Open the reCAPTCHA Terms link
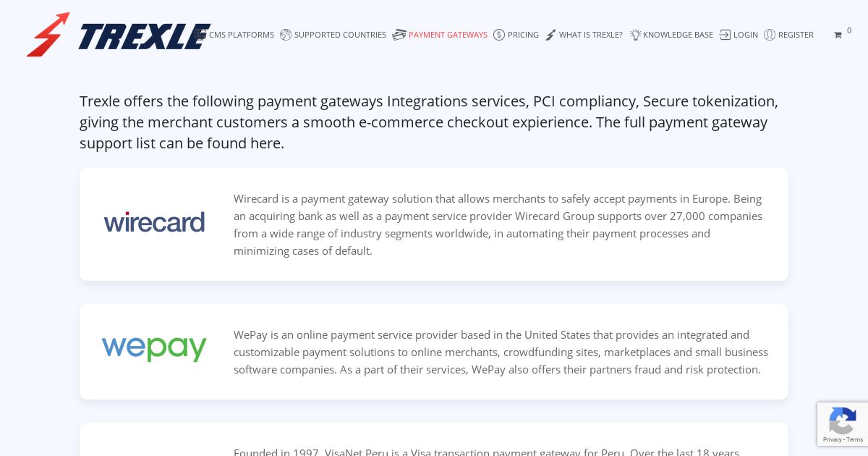Screen dimensions: 868x456 (x=855, y=439)
